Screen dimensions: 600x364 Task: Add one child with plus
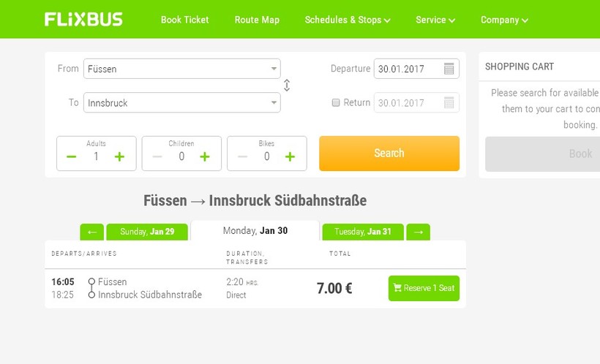205,156
